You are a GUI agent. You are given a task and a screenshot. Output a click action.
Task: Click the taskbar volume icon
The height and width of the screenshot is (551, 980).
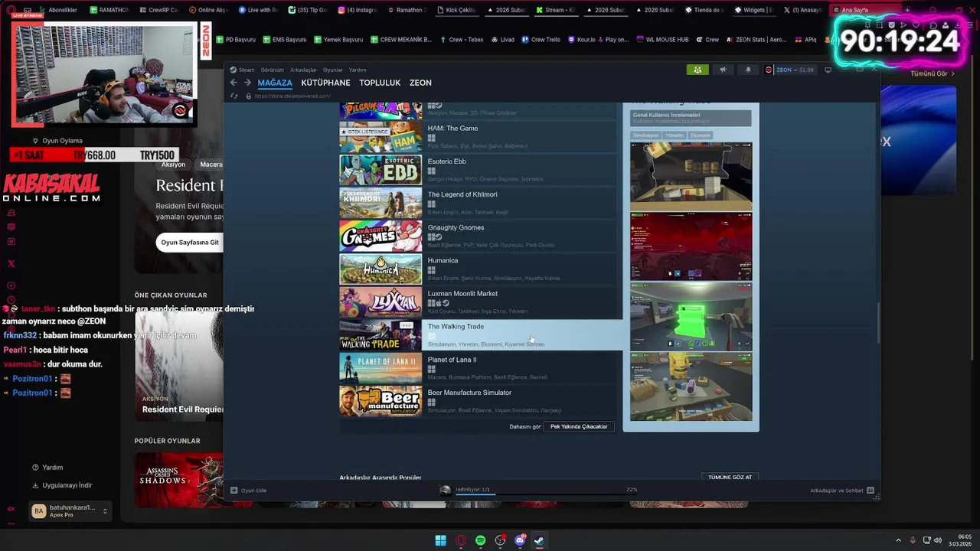point(939,540)
